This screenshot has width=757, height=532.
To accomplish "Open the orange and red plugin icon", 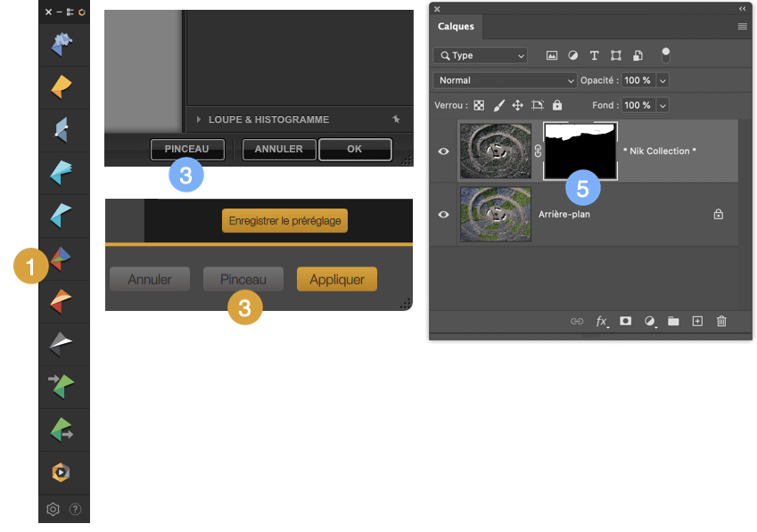I will click(x=62, y=301).
